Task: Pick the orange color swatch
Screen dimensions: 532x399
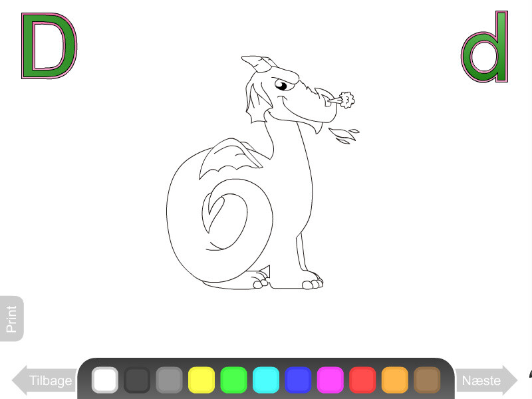Action: coord(395,380)
